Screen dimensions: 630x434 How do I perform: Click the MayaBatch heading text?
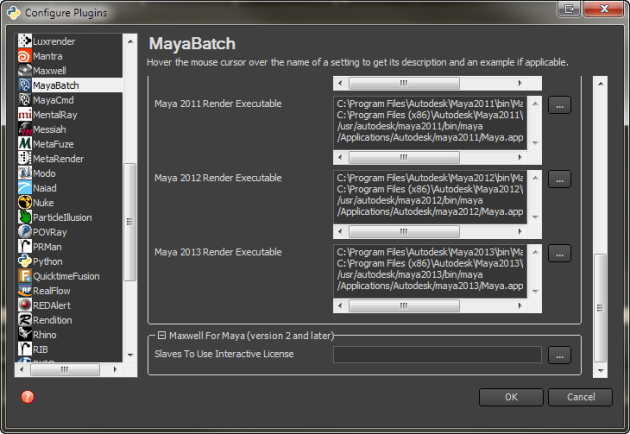192,44
